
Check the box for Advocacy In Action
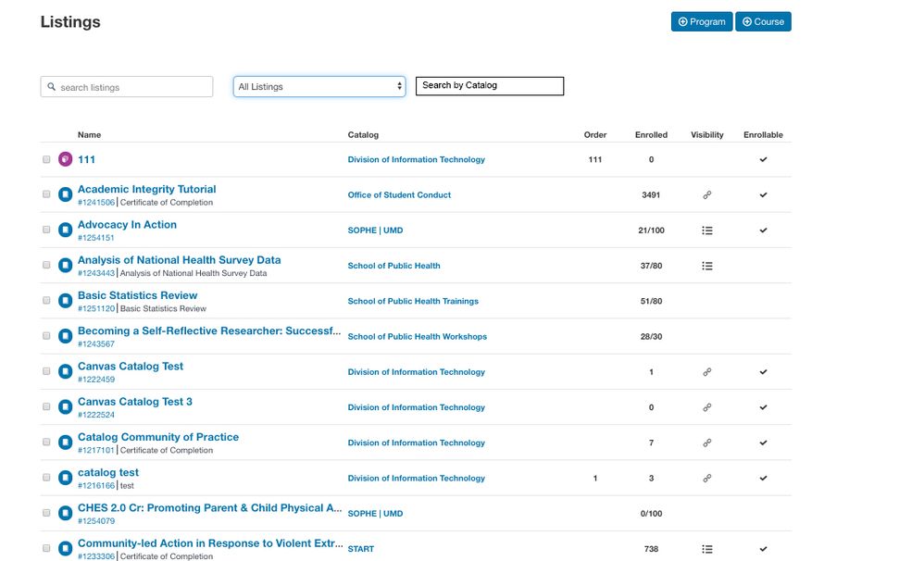coord(46,231)
